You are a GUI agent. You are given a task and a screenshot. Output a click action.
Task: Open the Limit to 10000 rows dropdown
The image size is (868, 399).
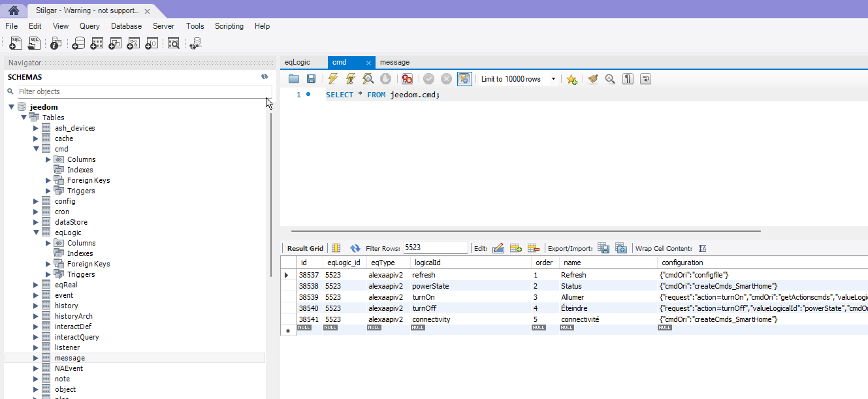(x=553, y=79)
